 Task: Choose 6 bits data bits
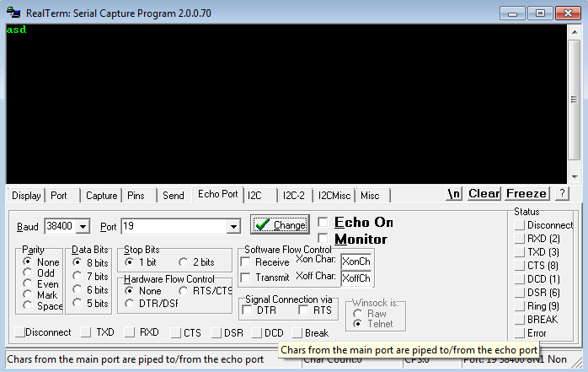(77, 289)
